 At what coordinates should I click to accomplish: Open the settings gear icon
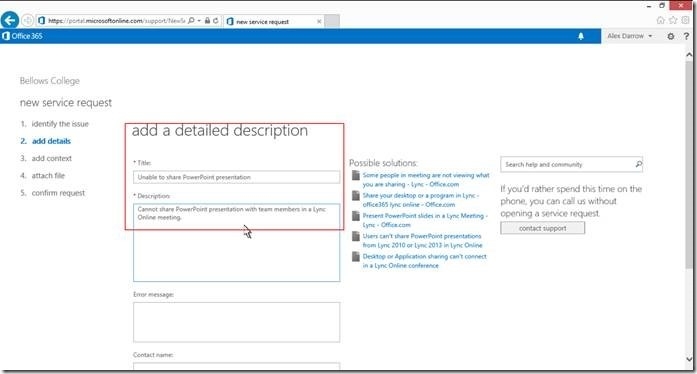point(670,36)
